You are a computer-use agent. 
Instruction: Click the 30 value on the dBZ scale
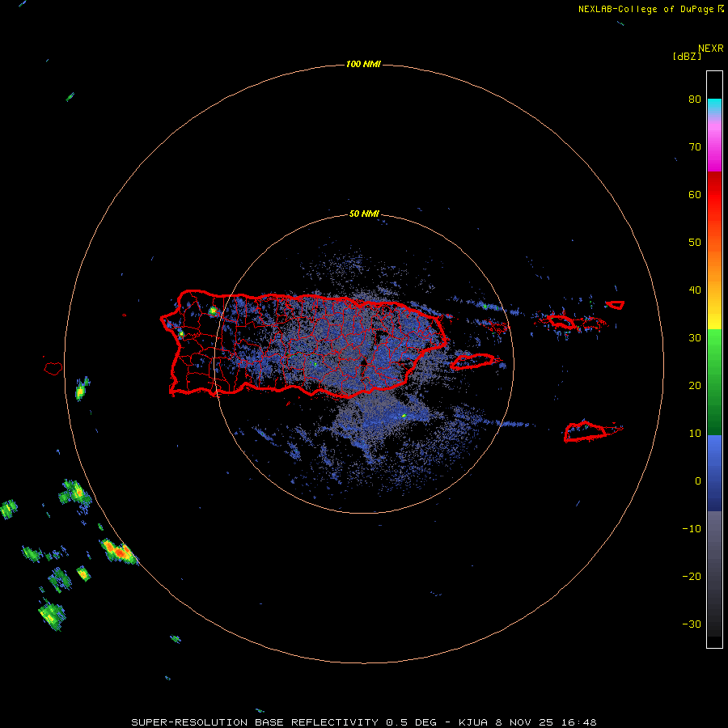[x=695, y=338]
